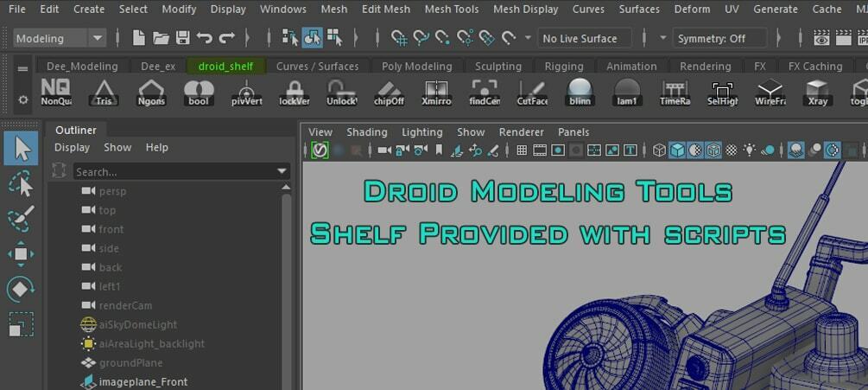Run the Ngons shelf button
The height and width of the screenshot is (390, 868).
pos(151,92)
